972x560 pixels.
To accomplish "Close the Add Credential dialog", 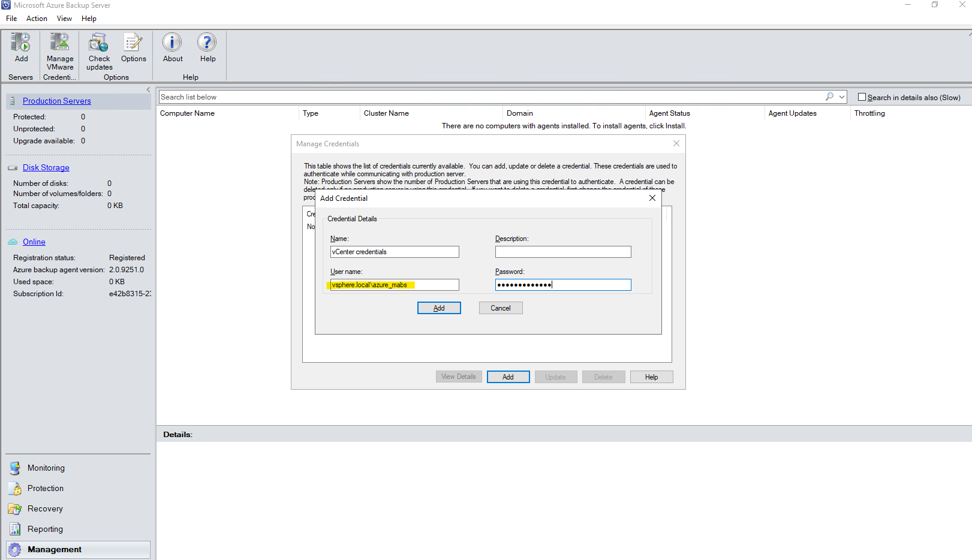I will click(652, 198).
